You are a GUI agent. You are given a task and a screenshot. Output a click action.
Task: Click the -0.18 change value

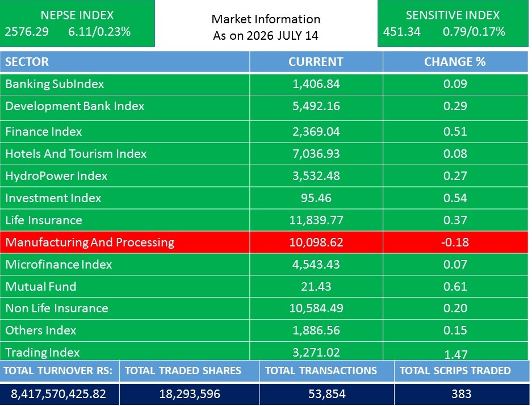(x=455, y=242)
